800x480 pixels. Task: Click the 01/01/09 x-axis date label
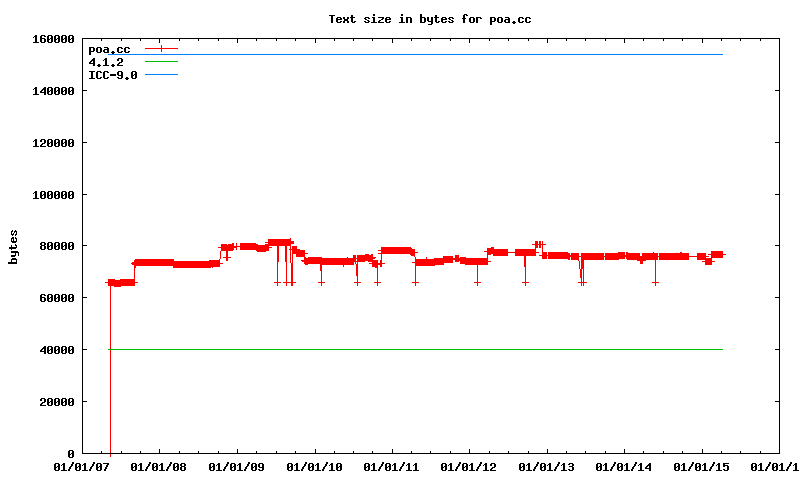pos(237,466)
